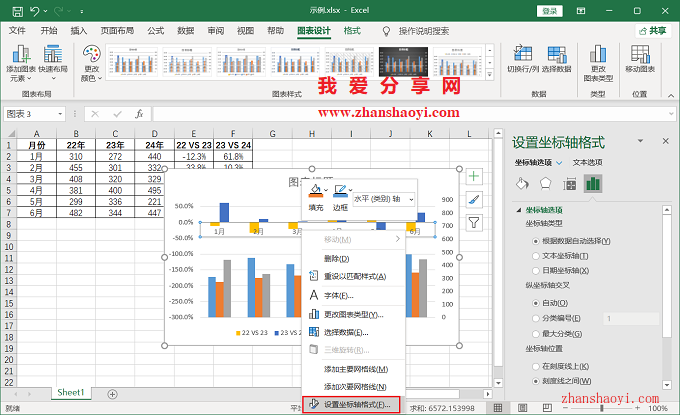The image size is (680, 415).
Task: Click the Undo arrow icon
Action: click(x=35, y=11)
